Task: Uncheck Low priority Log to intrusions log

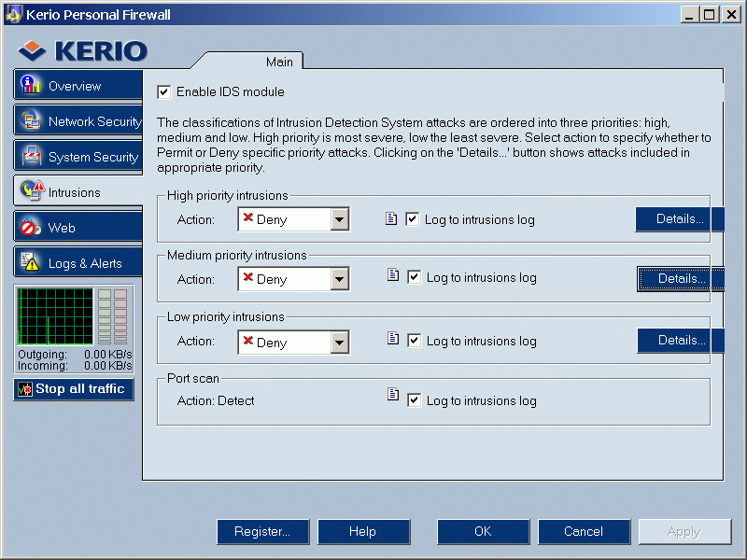Action: tap(414, 341)
